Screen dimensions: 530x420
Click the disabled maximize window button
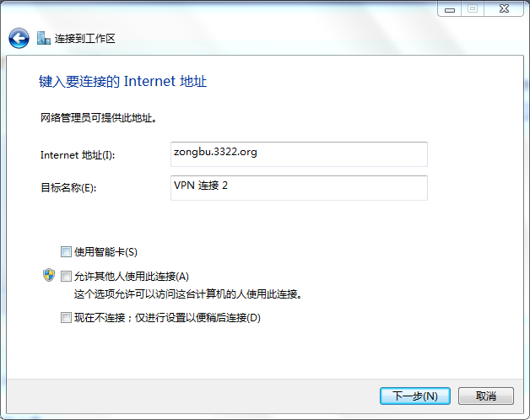[473, 9]
